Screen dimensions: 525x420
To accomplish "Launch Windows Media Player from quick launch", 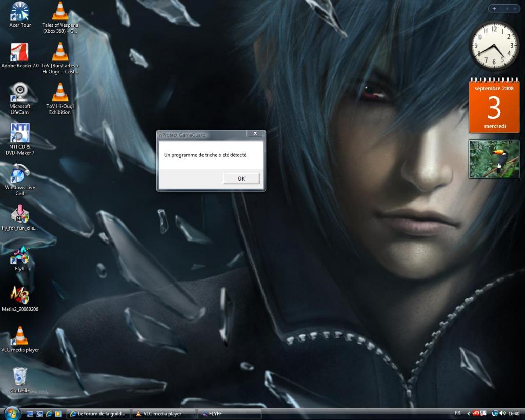I will pyautogui.click(x=58, y=414).
